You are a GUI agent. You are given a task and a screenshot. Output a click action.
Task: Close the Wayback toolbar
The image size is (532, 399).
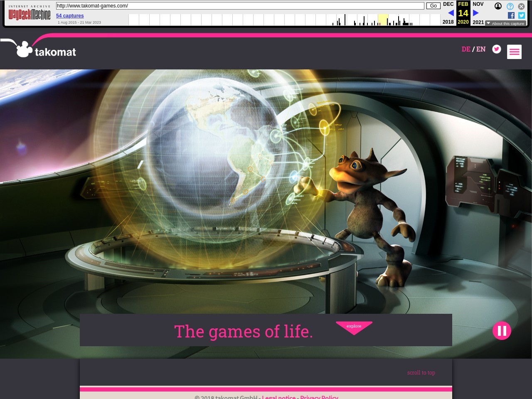(x=521, y=6)
